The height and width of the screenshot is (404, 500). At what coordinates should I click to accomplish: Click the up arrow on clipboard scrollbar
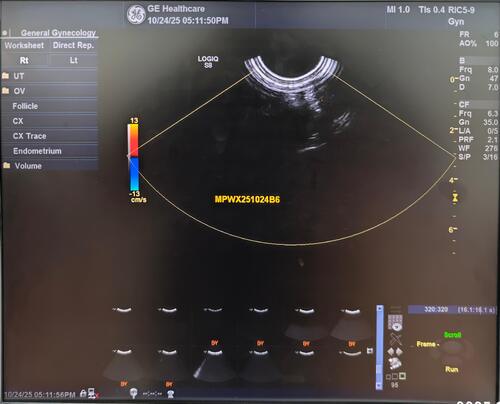click(x=380, y=309)
